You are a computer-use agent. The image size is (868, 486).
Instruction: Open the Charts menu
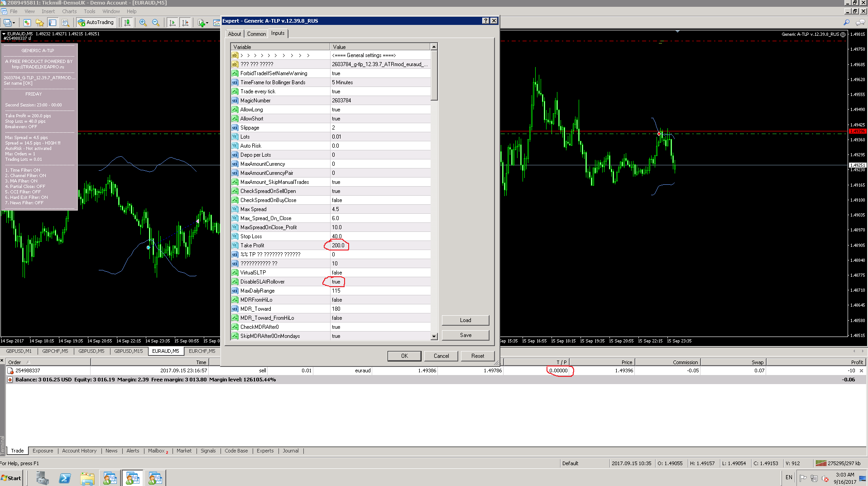[x=69, y=11]
